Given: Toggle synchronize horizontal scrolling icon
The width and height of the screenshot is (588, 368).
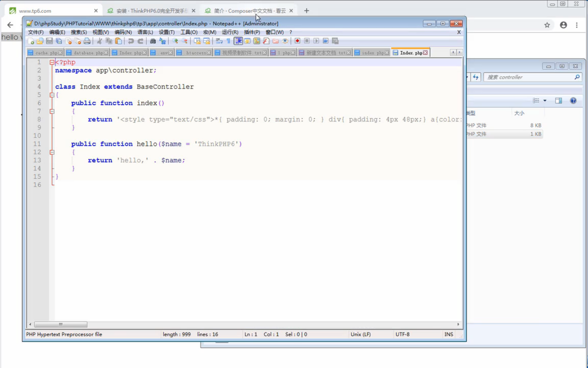Looking at the screenshot, I should pos(206,41).
